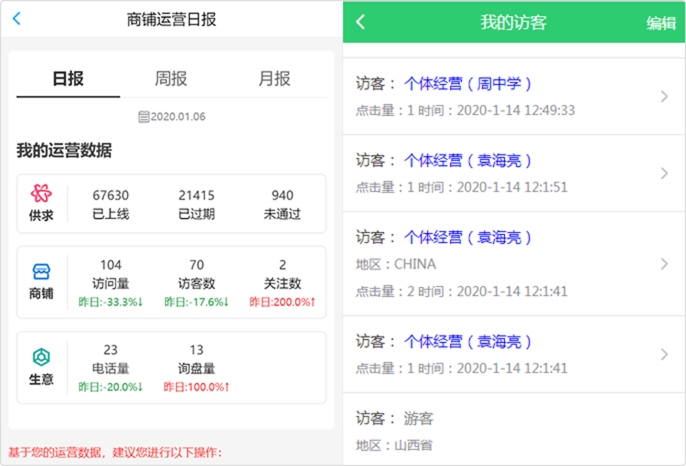Open the 月报 tab
The height and width of the screenshot is (466, 686).
coord(274,79)
